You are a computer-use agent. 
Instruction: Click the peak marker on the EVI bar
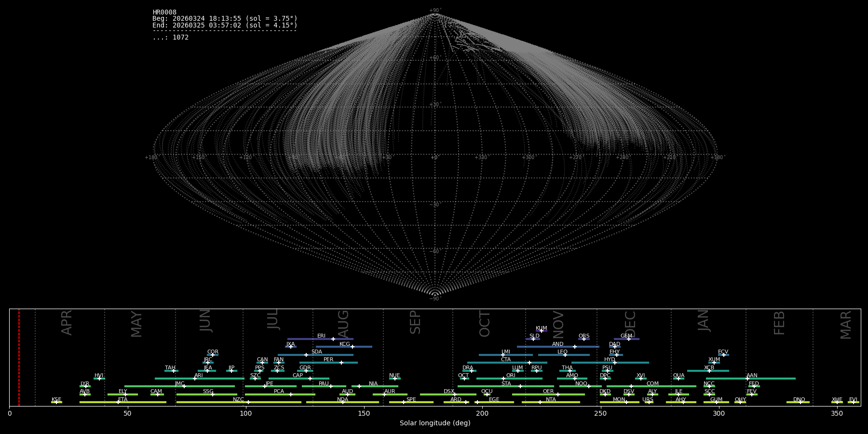tap(853, 402)
